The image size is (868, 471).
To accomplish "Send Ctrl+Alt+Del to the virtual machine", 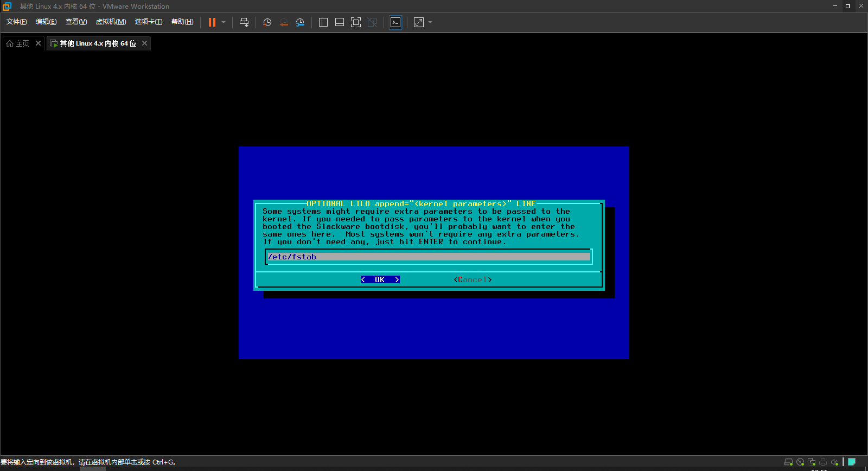I will click(244, 22).
